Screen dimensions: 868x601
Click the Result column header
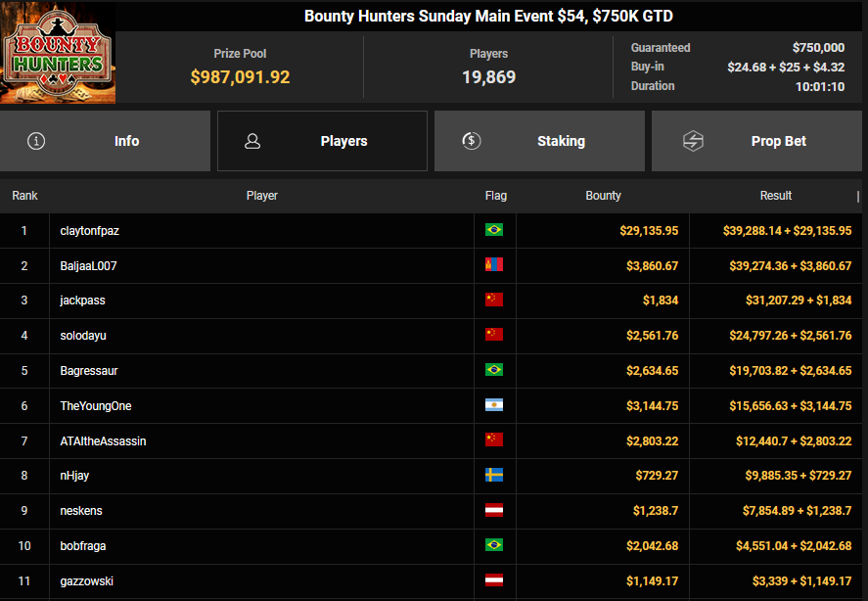coord(776,196)
